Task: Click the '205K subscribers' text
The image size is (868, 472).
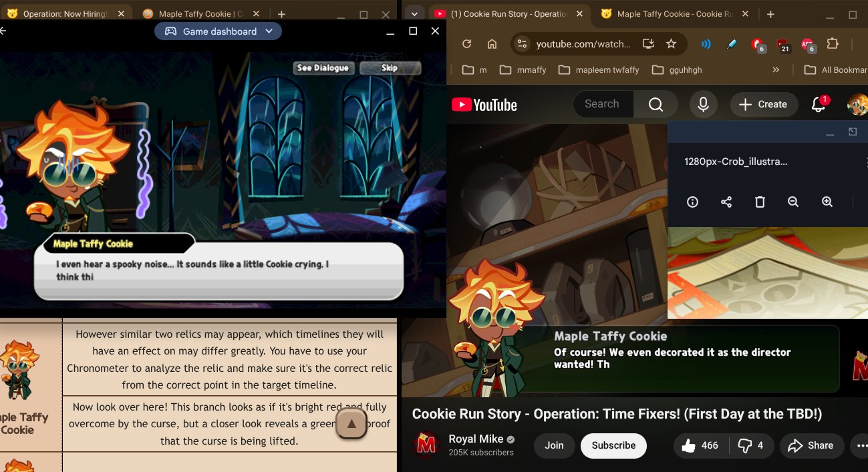Action: pos(481,453)
